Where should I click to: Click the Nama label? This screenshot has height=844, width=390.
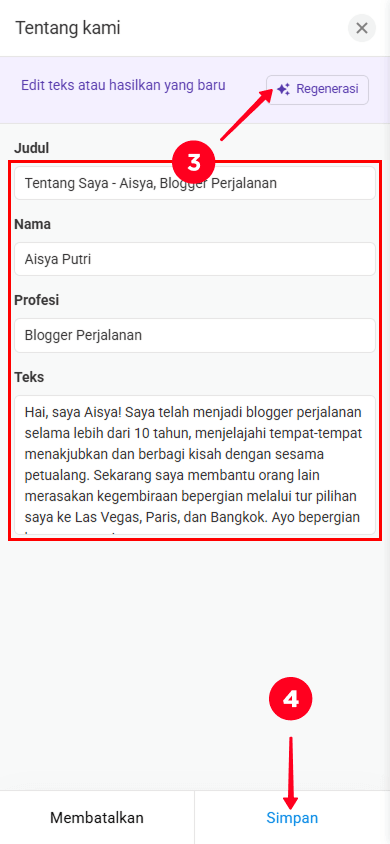[33, 224]
